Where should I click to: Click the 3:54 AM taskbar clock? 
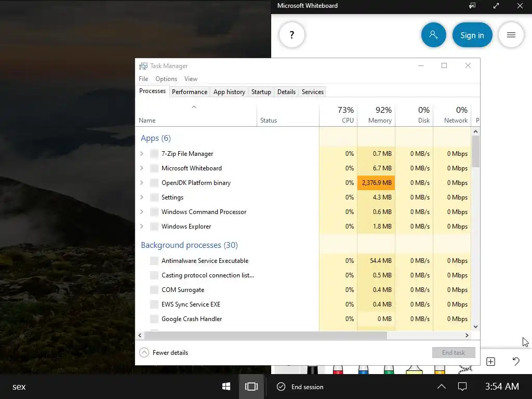(x=502, y=387)
